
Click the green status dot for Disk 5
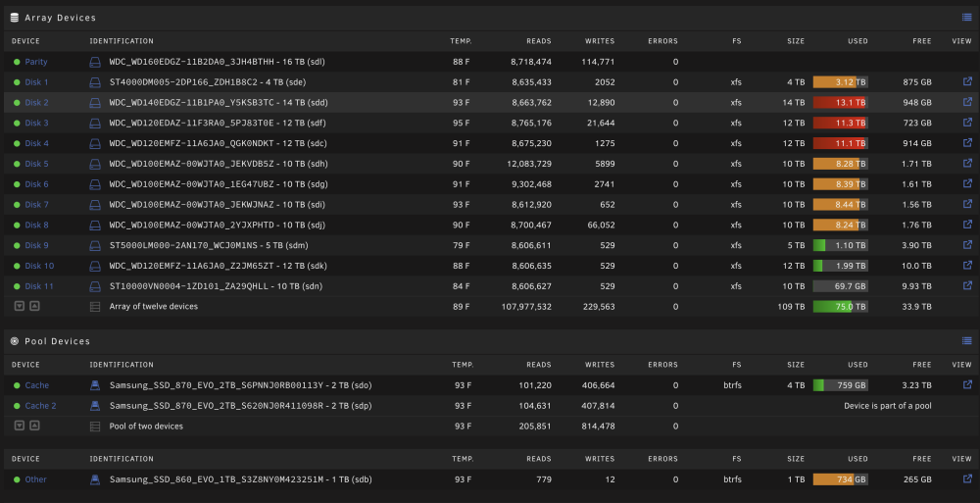pos(17,164)
